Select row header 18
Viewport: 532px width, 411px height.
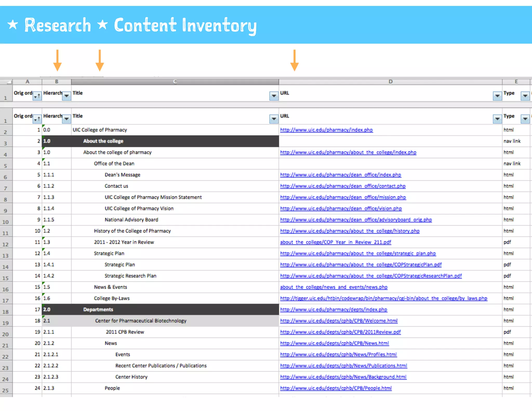(6, 310)
